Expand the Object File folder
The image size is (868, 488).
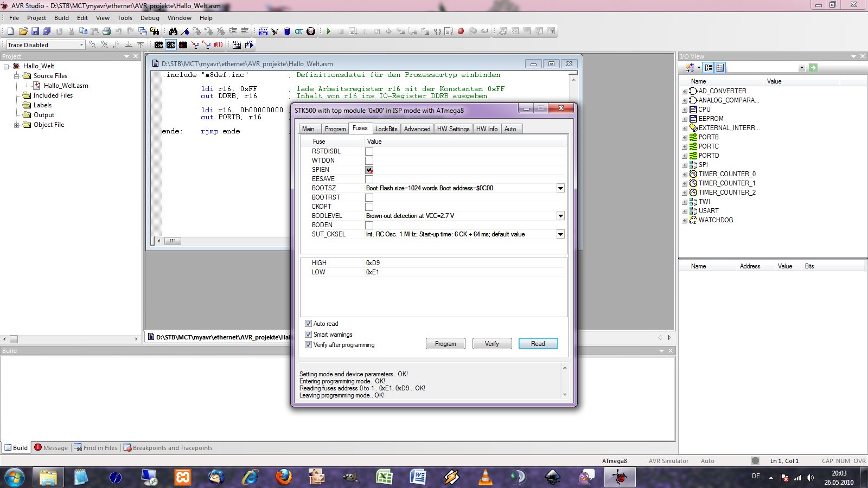click(x=16, y=125)
